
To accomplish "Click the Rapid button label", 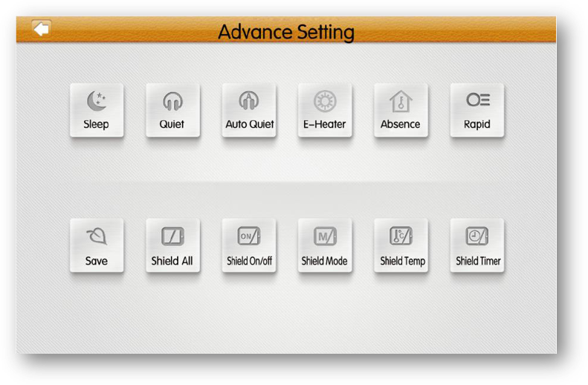I will pyautogui.click(x=477, y=124).
